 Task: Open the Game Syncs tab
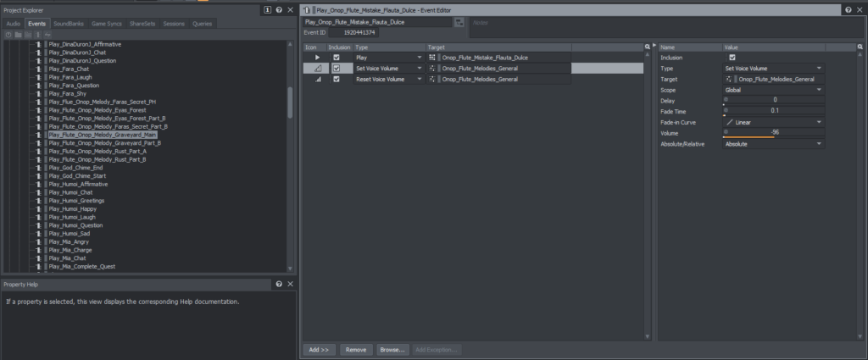coord(107,23)
